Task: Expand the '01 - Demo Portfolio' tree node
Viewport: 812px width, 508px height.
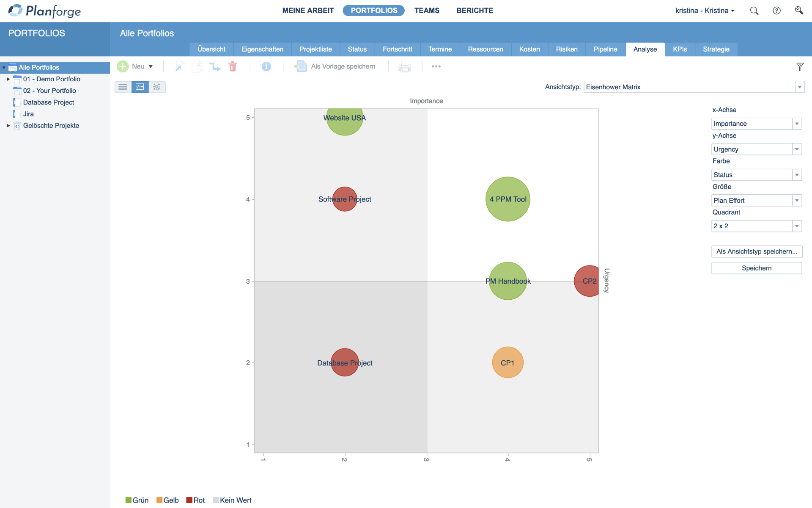Action: pyautogui.click(x=8, y=79)
